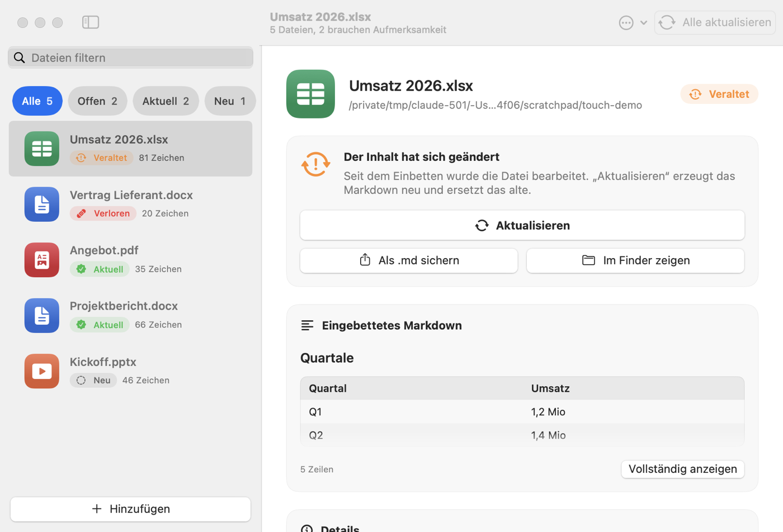Click Als .md sichern button
783x532 pixels.
[x=409, y=260]
